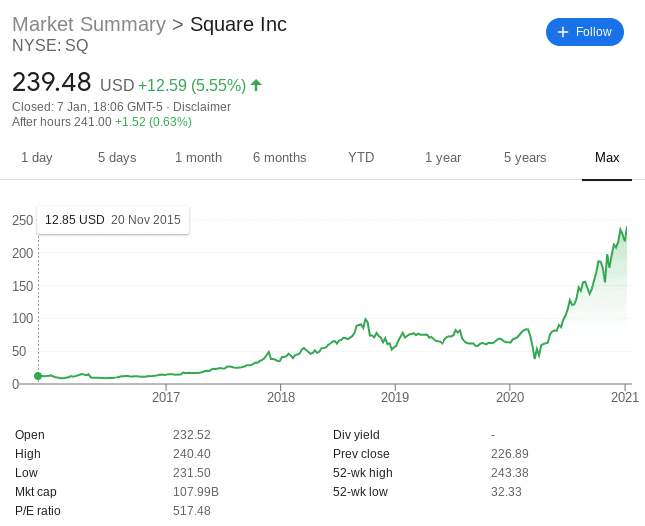This screenshot has width=645, height=526.
Task: Click the 12.85 USD 20 Nov 2015 tooltip
Action: pos(113,220)
